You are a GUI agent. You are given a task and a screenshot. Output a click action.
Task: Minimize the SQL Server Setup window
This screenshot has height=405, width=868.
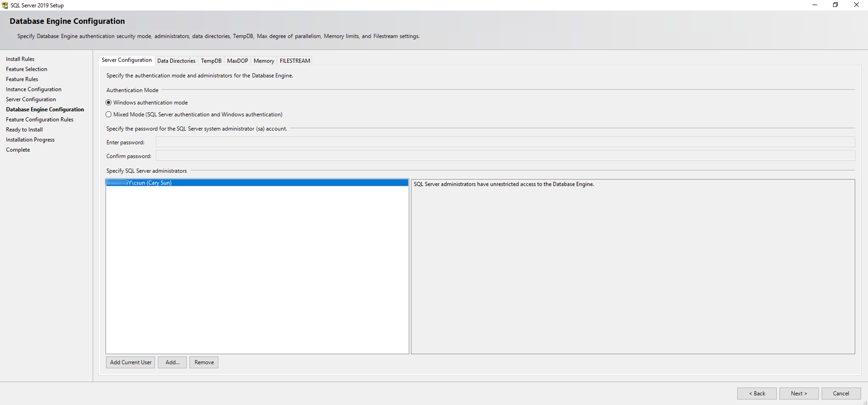tap(815, 5)
